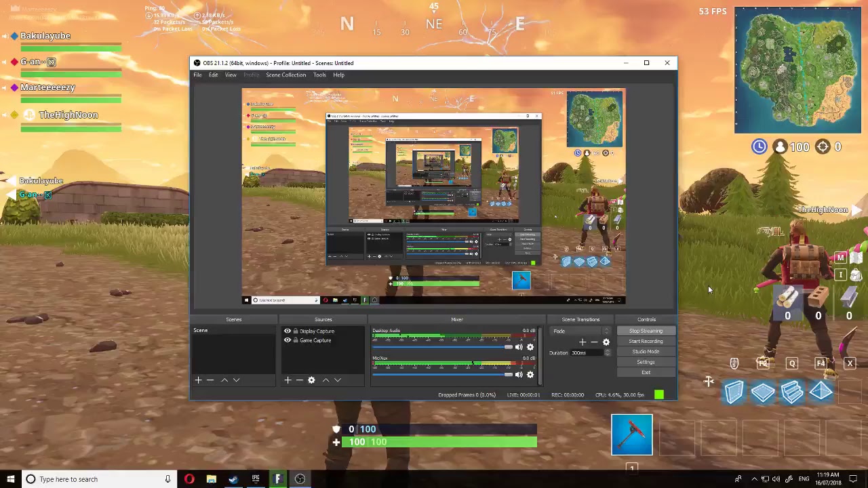Add a new source with plus icon

pos(288,380)
